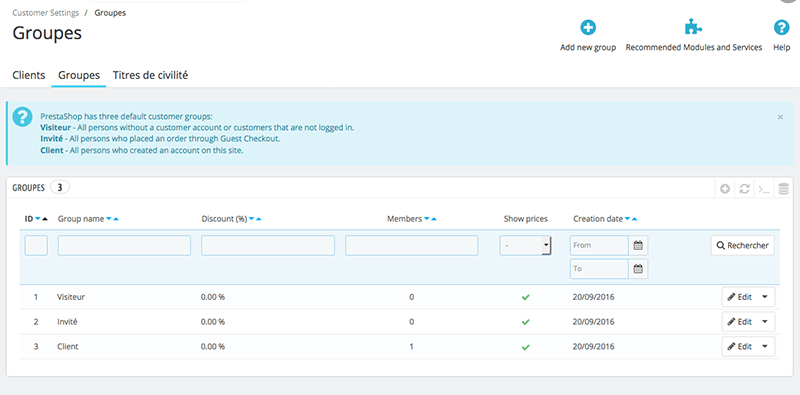The image size is (800, 395).
Task: Click the ID filter field
Action: point(36,245)
